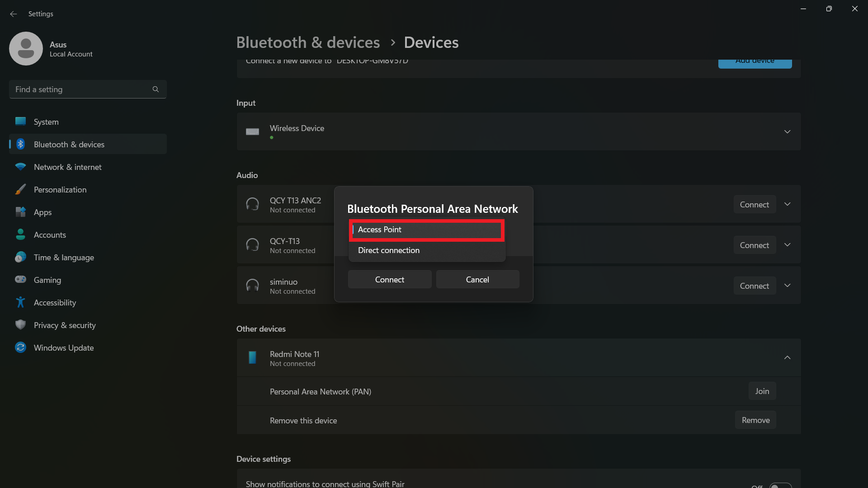Viewport: 868px width, 488px height.
Task: Click the Redmi Note 11 phone icon
Action: pos(252,357)
